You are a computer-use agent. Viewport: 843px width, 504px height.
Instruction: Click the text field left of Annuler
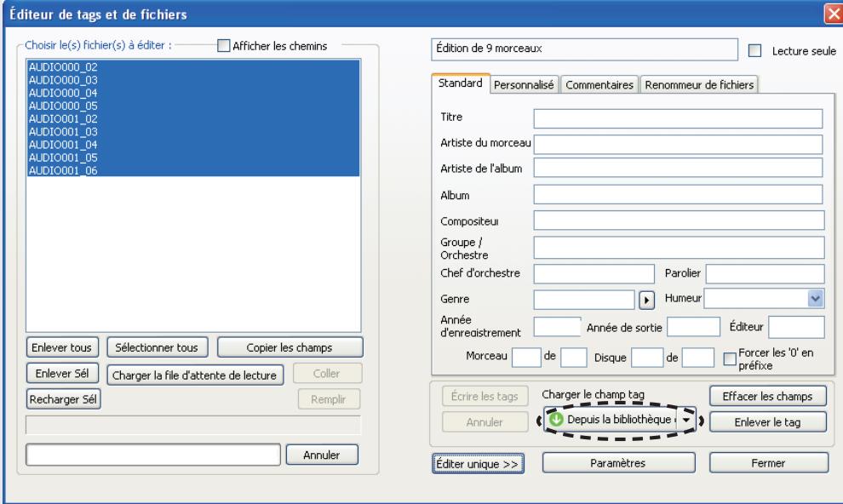click(153, 455)
